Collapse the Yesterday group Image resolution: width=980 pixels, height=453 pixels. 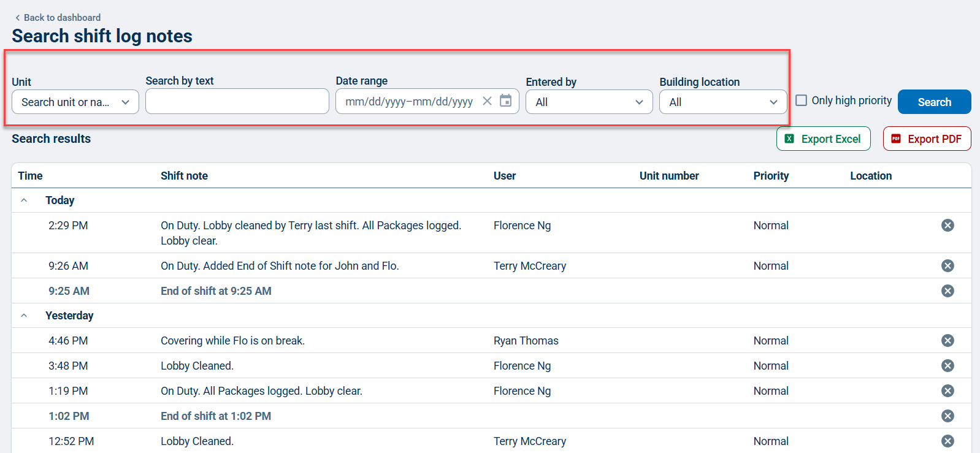(24, 316)
